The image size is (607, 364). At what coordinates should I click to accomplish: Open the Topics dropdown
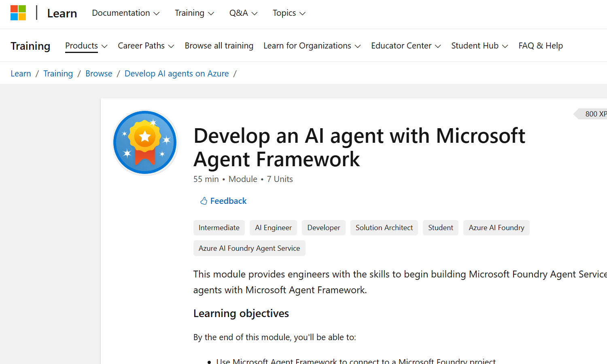(x=289, y=13)
